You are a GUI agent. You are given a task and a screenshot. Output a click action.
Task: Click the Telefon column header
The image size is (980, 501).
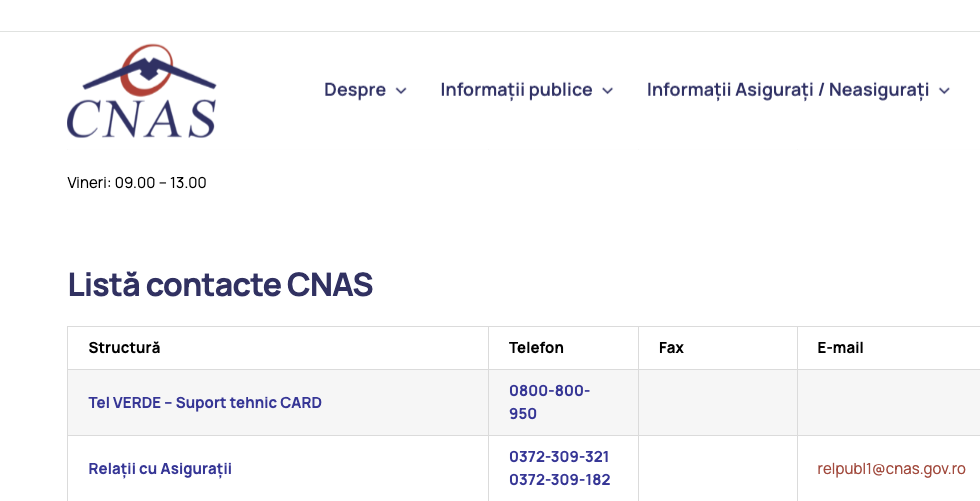pos(536,348)
